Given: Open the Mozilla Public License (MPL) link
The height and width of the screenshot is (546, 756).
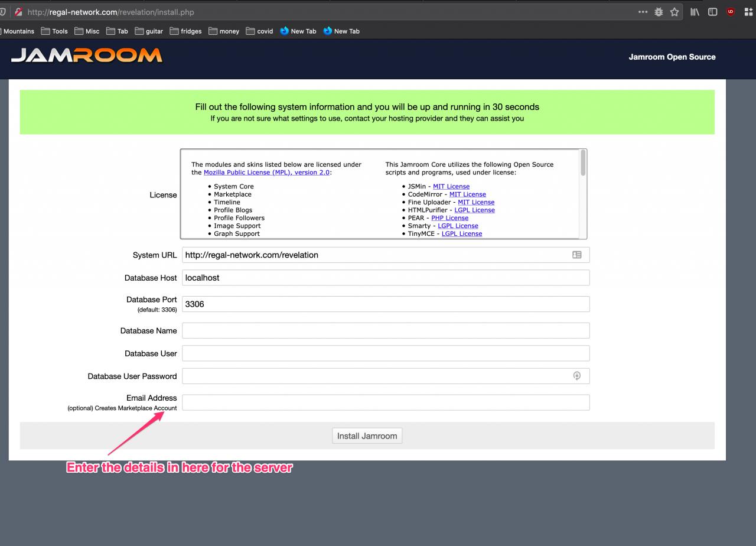Looking at the screenshot, I should tap(266, 173).
